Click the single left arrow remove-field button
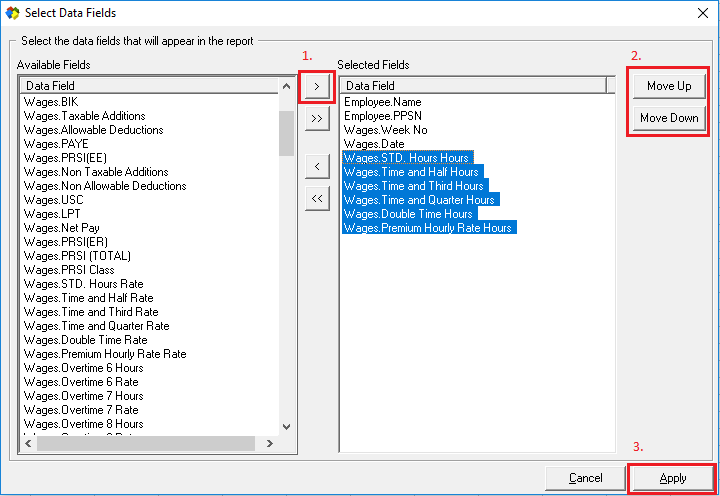The image size is (720, 496). (316, 166)
